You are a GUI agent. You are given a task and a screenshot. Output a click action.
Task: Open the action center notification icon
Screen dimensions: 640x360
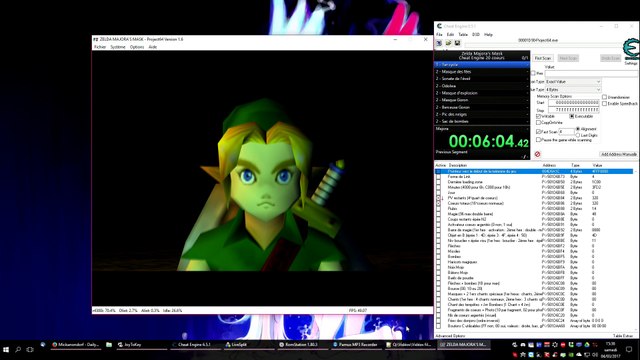pos(629,349)
